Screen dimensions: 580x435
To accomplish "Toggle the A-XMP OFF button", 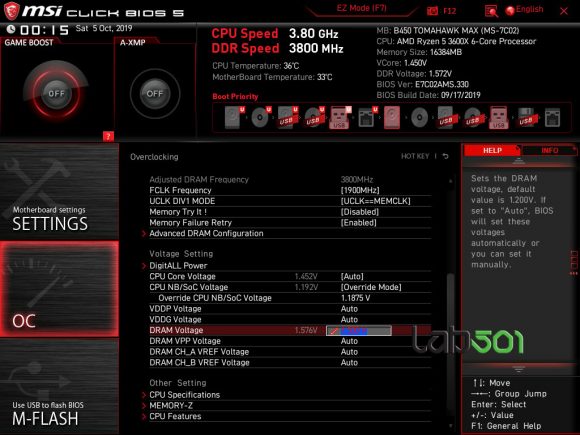I will (155, 94).
